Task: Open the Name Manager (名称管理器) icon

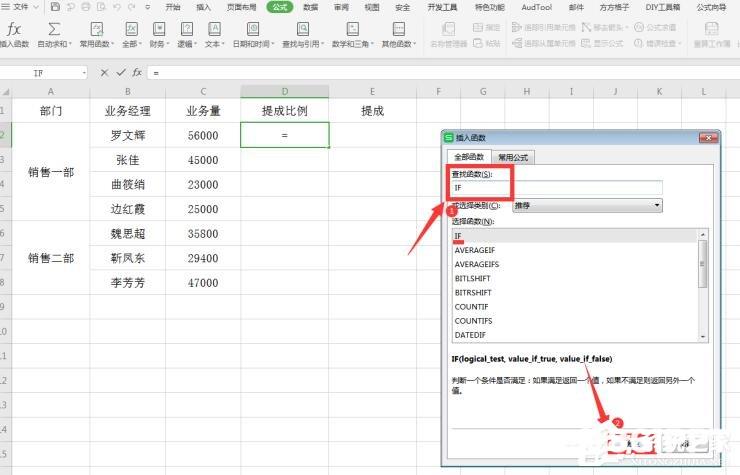Action: 448,30
